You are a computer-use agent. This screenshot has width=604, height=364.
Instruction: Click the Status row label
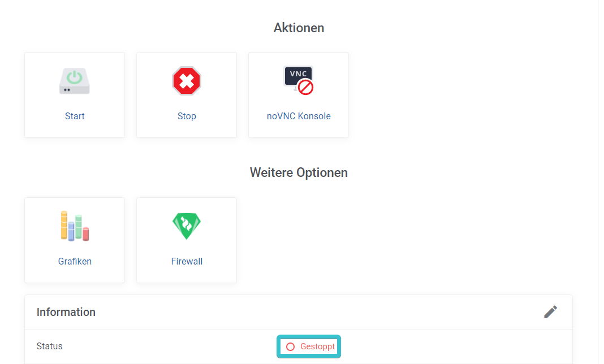49,346
